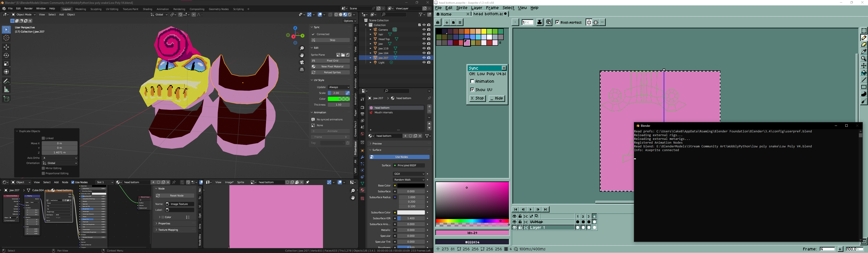Click Stop button in Aseprite Sync window

pos(477,98)
